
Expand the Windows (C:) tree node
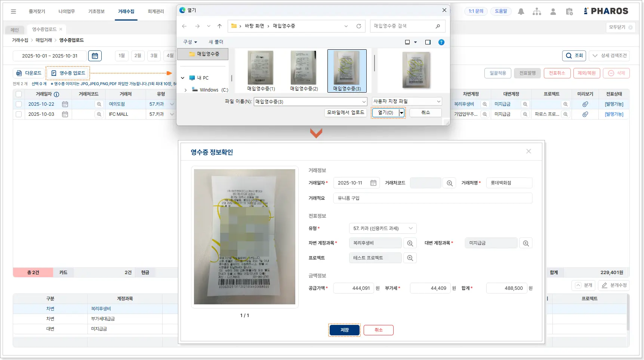pyautogui.click(x=185, y=90)
